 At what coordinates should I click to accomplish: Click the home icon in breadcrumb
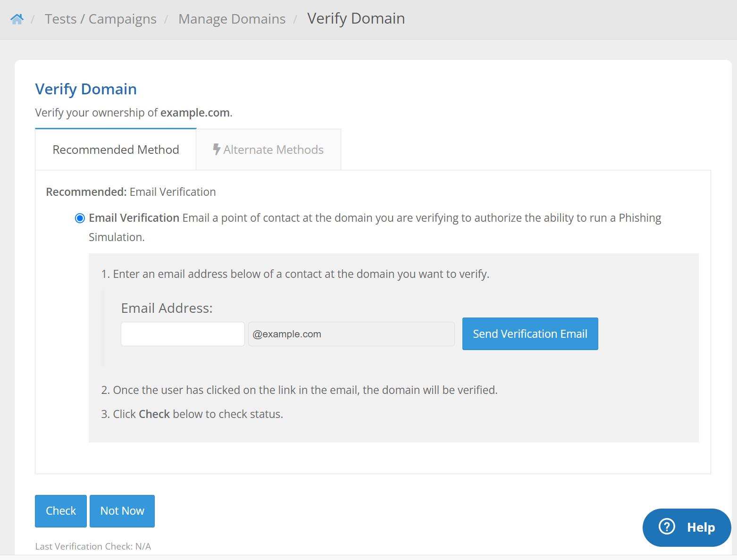(17, 19)
